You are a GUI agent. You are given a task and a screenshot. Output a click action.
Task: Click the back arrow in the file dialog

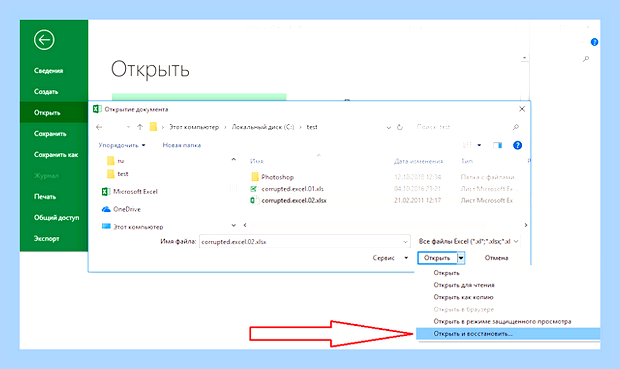pyautogui.click(x=99, y=127)
